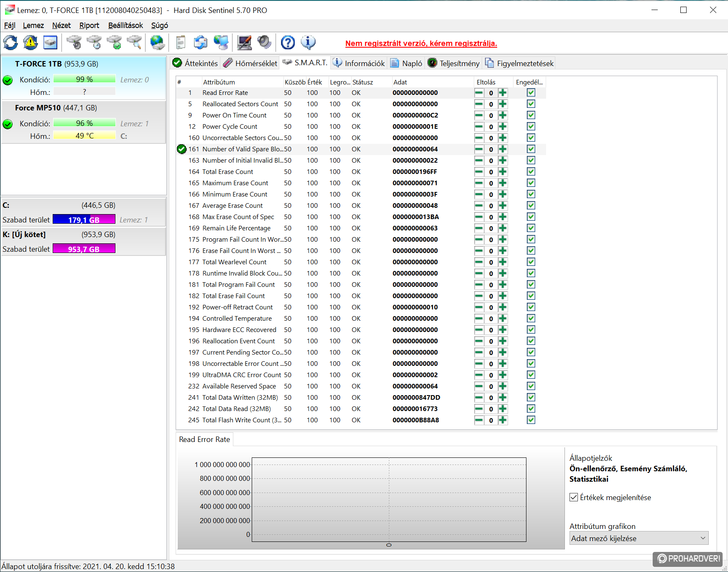Screen dimensions: 728x572
Task: Open the Nézet menu
Action: click(61, 26)
